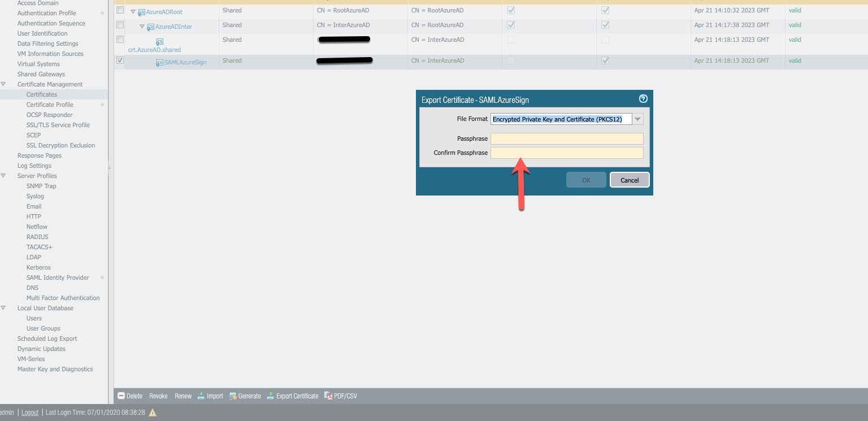This screenshot has width=868, height=421.
Task: Select VM Information Sources
Action: click(x=50, y=54)
